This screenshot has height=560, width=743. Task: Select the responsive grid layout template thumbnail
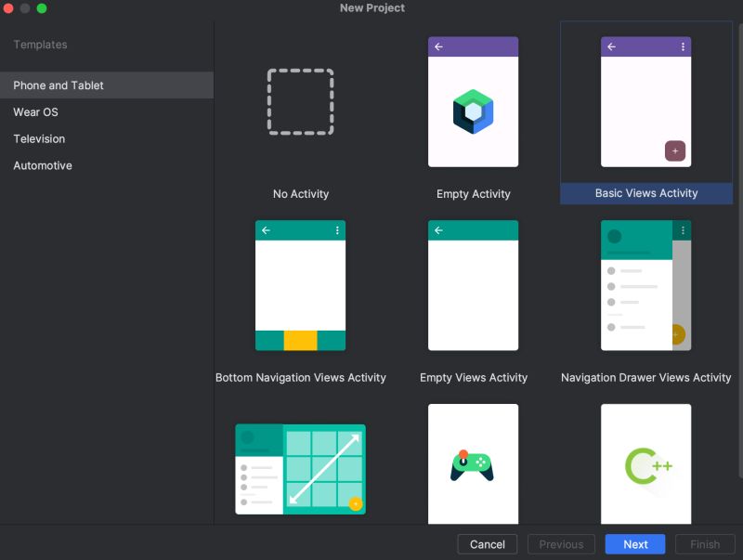click(x=300, y=469)
